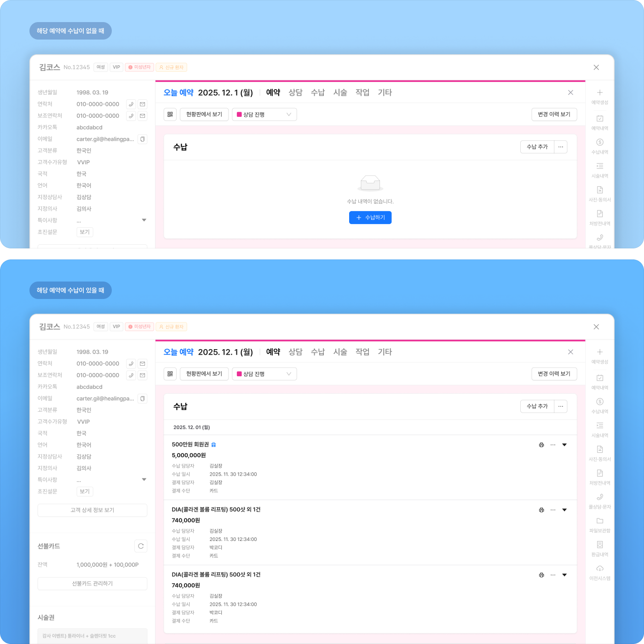The width and height of the screenshot is (644, 644).
Task: Open 수납내역 in the upper panel sidebar
Action: click(600, 146)
